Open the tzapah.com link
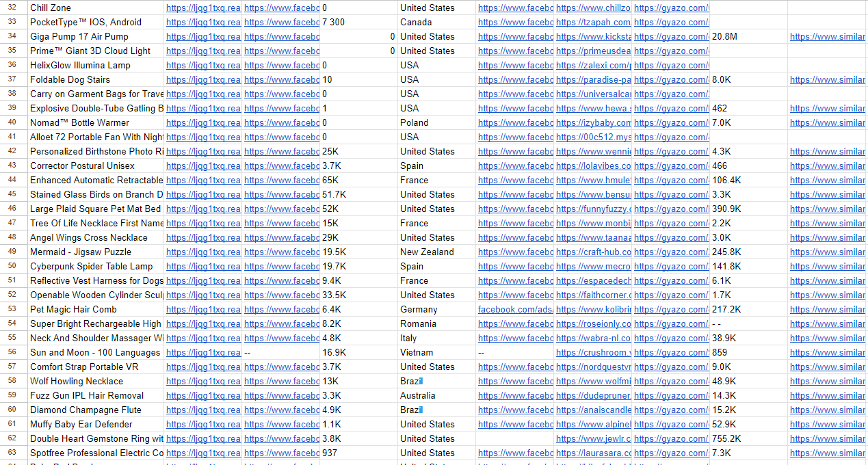 point(593,23)
